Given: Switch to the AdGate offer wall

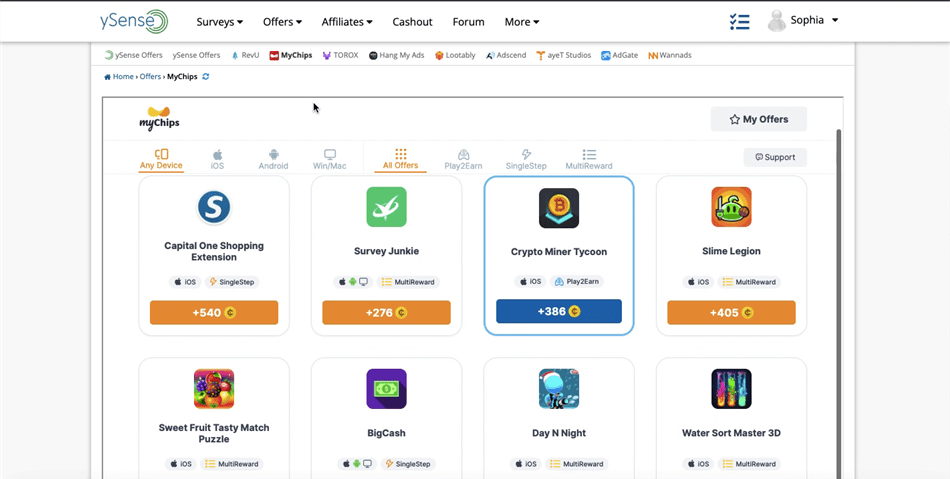Looking at the screenshot, I should coord(619,55).
